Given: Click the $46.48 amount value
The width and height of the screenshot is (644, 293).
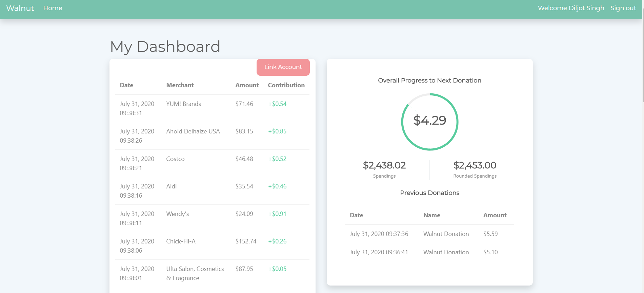Looking at the screenshot, I should [x=244, y=159].
